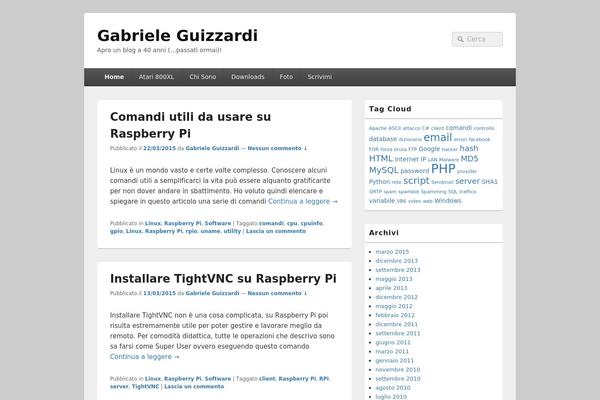Open the gennaio 2011 archive
Viewport: 600px width, 400px height.
coord(395,361)
